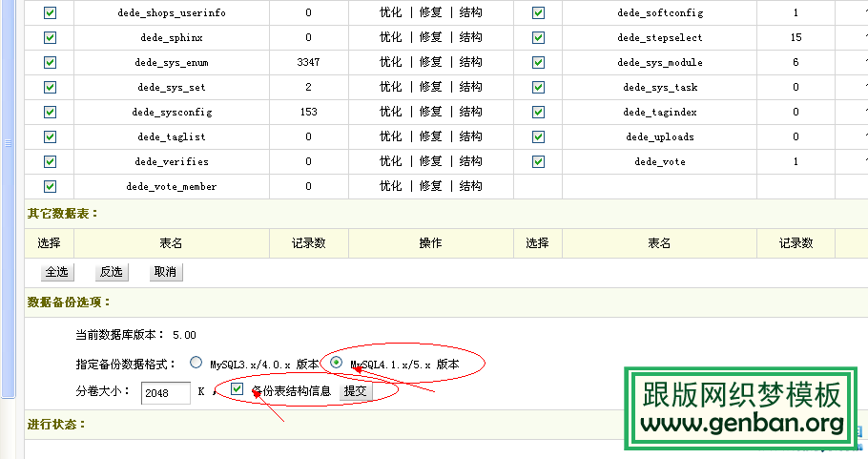The height and width of the screenshot is (459, 868).
Task: Uncheck the dede_sys_set table checkbox
Action: point(50,88)
